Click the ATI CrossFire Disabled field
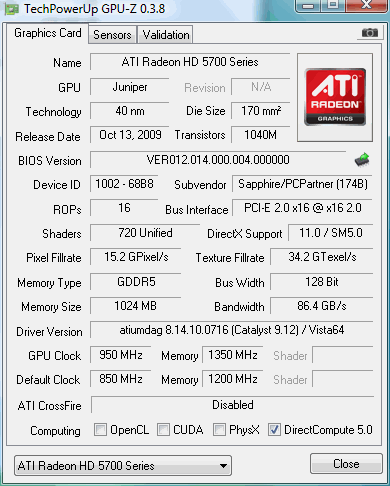390x486 pixels. [x=232, y=405]
